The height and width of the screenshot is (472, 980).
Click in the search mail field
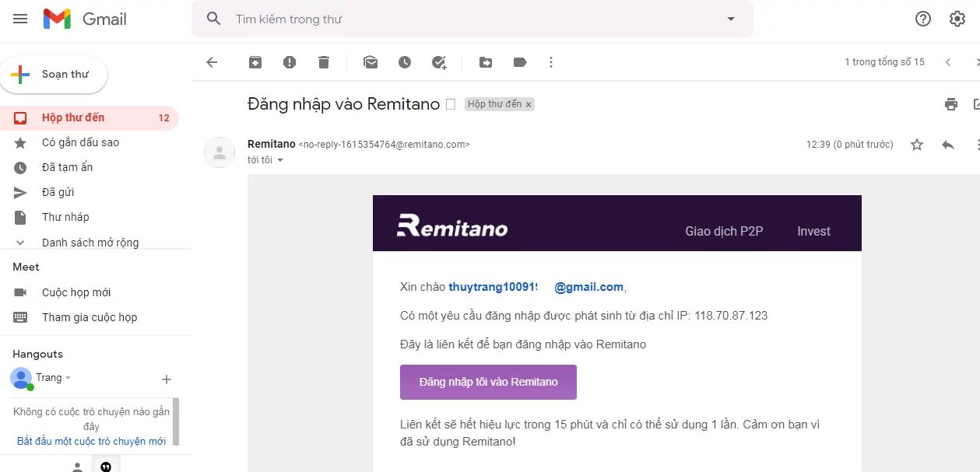(472, 19)
